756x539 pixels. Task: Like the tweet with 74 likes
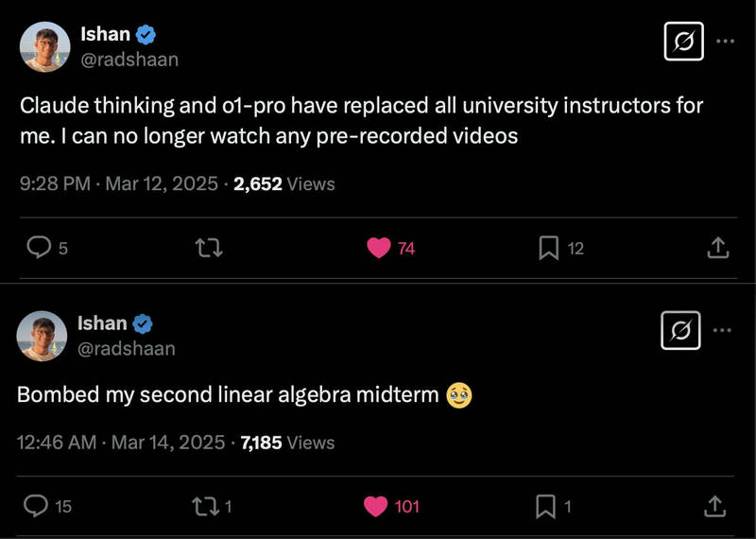379,248
